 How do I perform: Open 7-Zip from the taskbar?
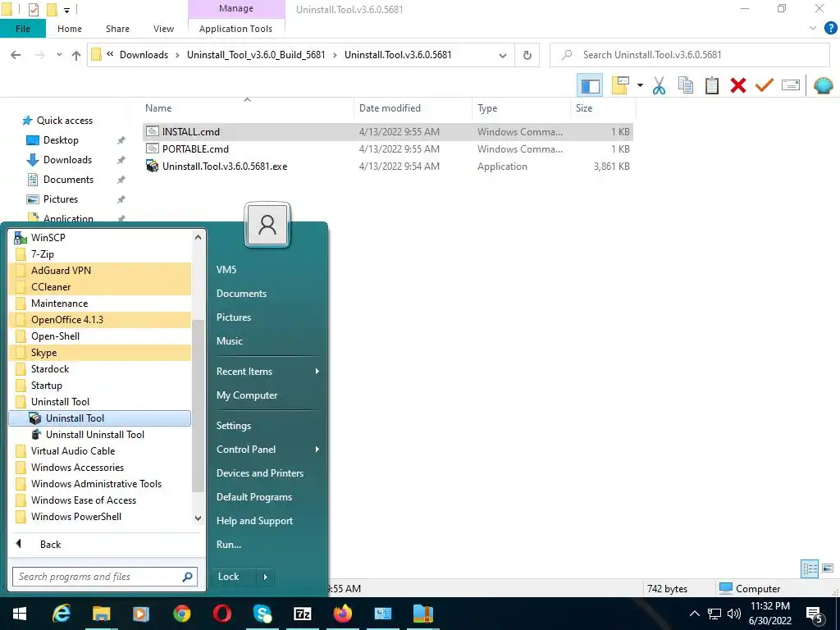point(303,614)
